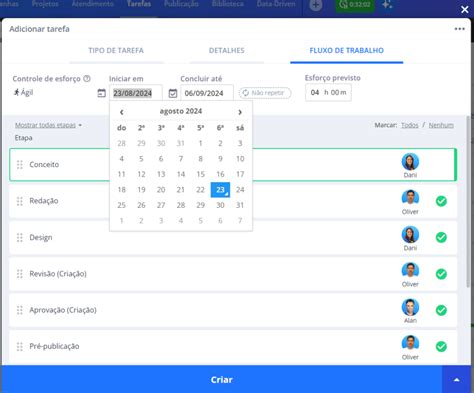Open the Publicação menu in top bar
This screenshot has height=393, width=474.
(181, 4)
